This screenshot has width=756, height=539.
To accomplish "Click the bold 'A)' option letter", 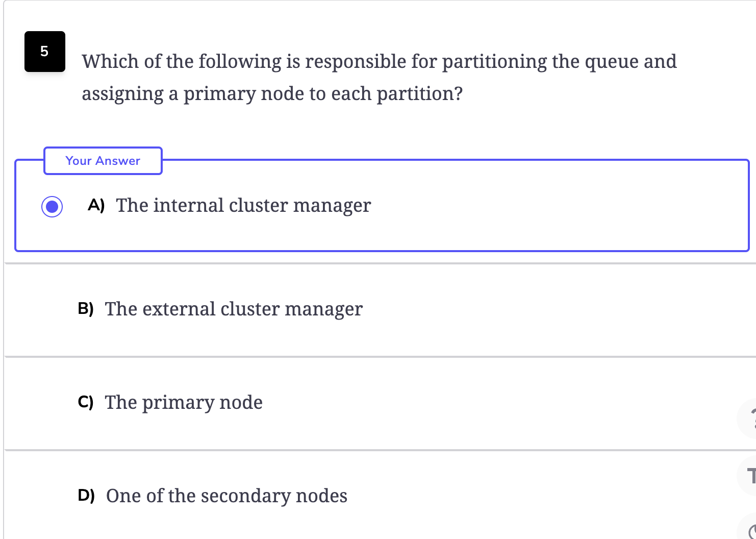I will pos(96,205).
